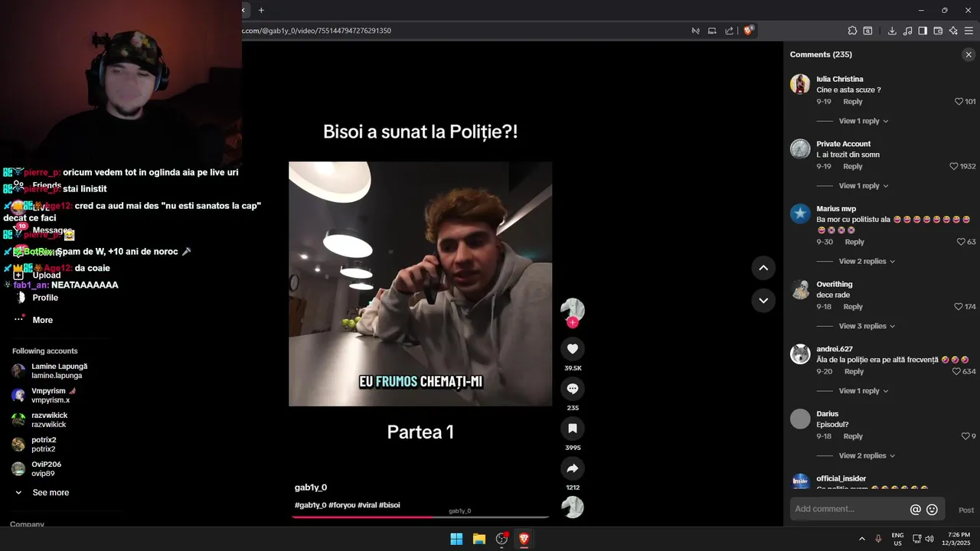Open the emoji picker in comment box
The width and height of the screenshot is (980, 551).
click(x=932, y=510)
